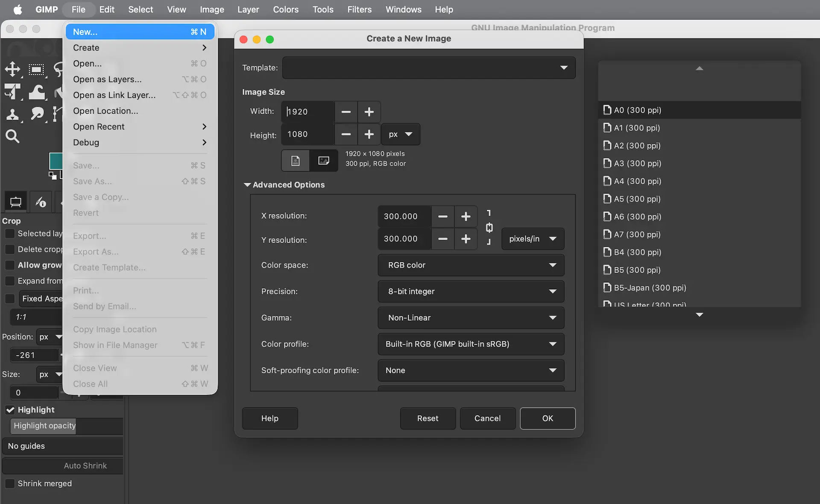Viewport: 820px width, 504px height.
Task: Open the Apple menu
Action: (18, 9)
